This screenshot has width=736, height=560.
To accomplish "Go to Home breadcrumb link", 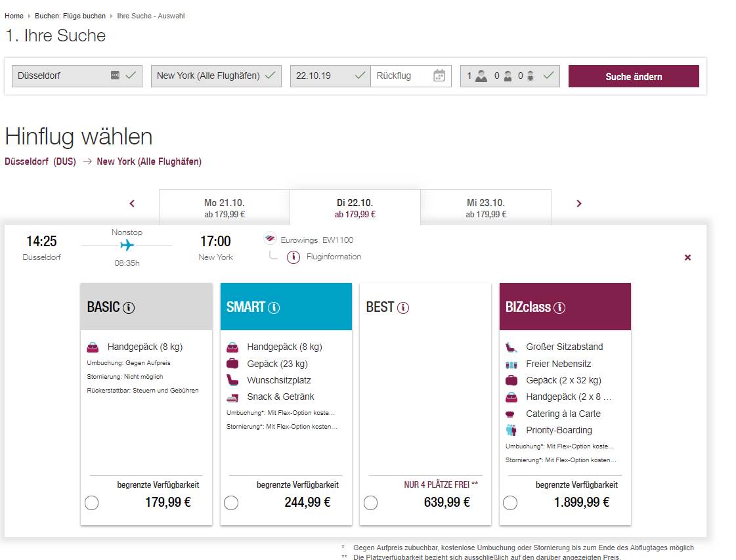I will click(14, 16).
